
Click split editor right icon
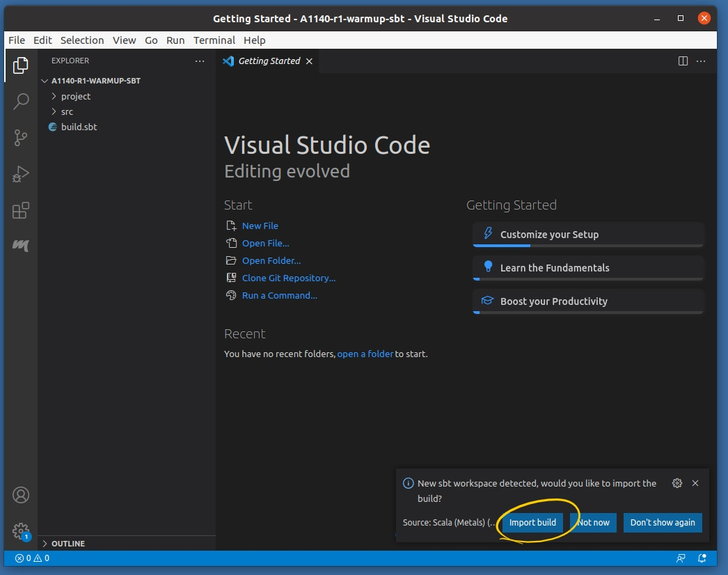coord(683,61)
